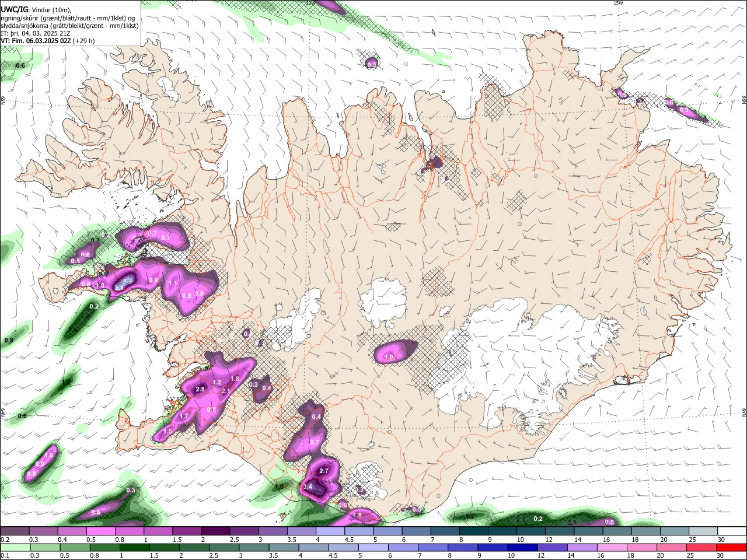Click the 'slydda/snjókoma' legend description line

click(x=69, y=25)
